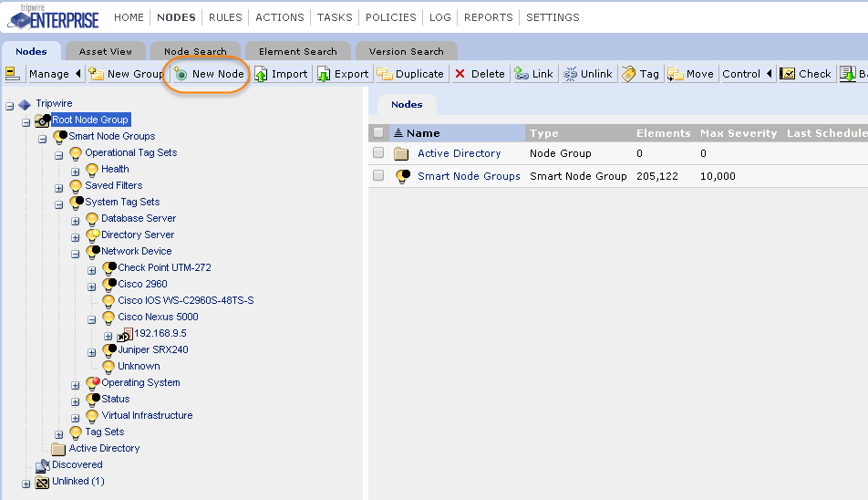
Task: Click the New Node toolbar button
Action: [x=210, y=74]
